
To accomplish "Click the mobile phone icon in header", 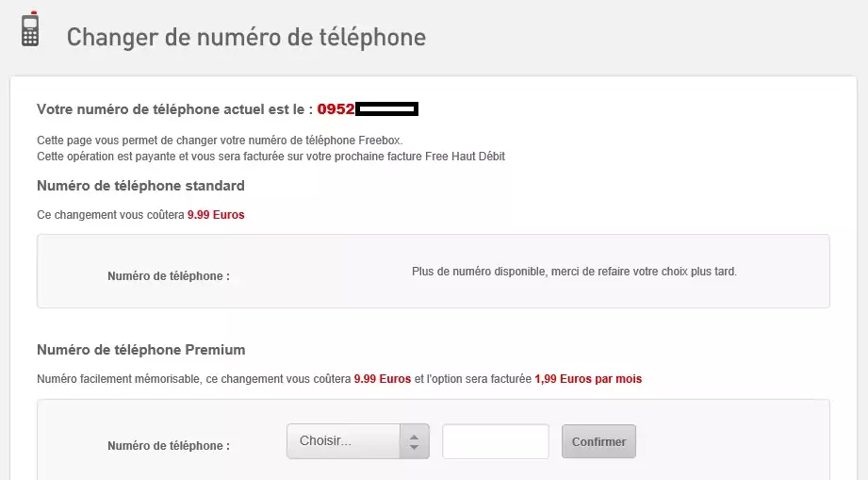I will click(30, 29).
